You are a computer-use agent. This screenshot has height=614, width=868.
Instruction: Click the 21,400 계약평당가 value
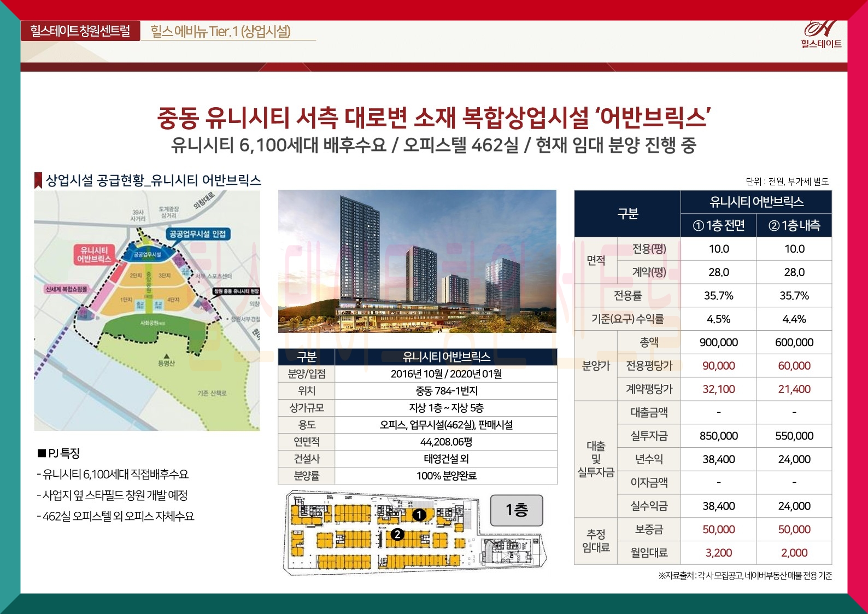(x=794, y=389)
